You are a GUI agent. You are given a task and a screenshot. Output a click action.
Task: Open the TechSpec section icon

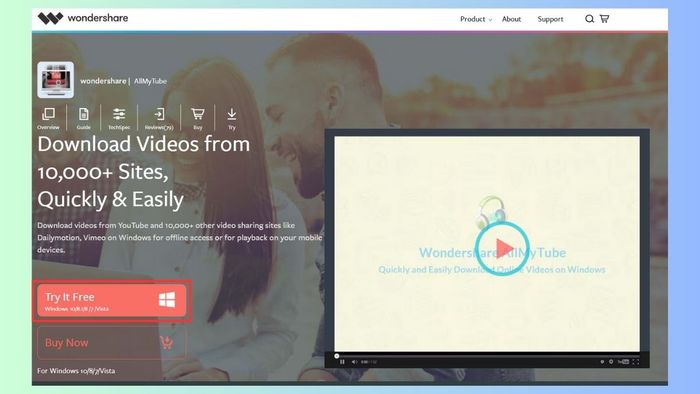click(119, 118)
